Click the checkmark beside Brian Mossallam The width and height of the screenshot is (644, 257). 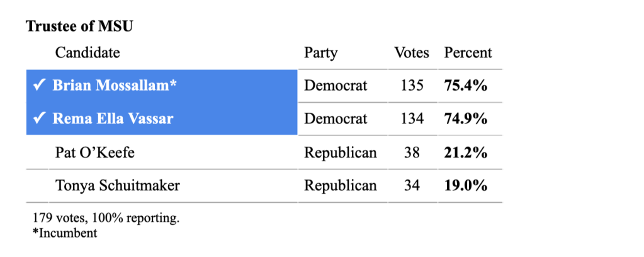point(38,86)
